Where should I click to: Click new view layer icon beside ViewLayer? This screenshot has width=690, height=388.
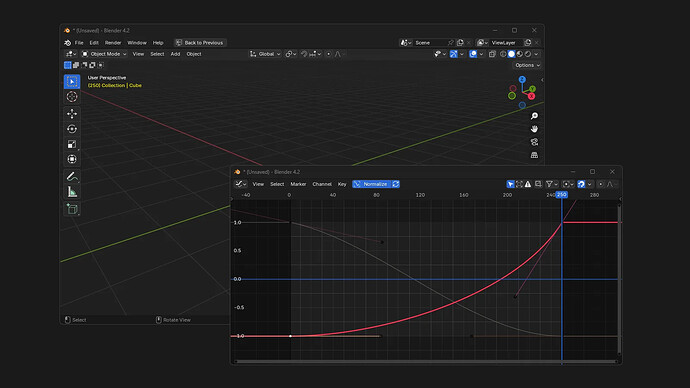[x=528, y=43]
